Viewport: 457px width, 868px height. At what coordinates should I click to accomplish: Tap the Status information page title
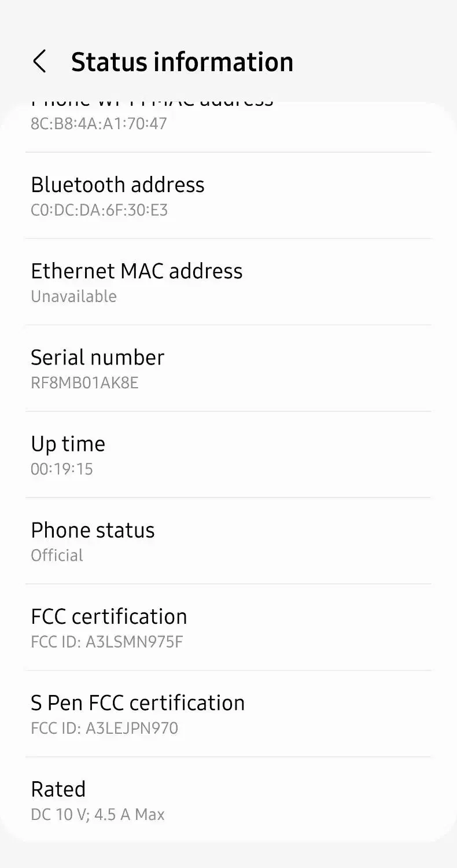(x=182, y=62)
